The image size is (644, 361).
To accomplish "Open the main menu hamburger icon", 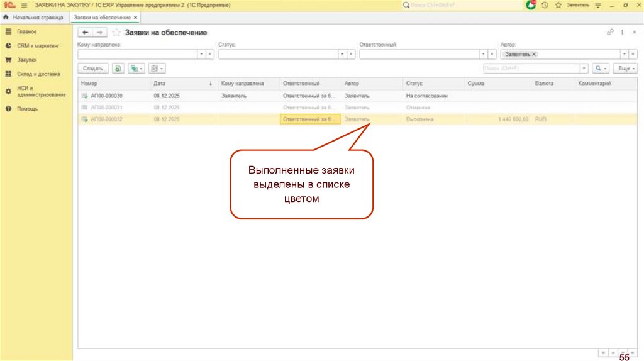I will coord(25,5).
